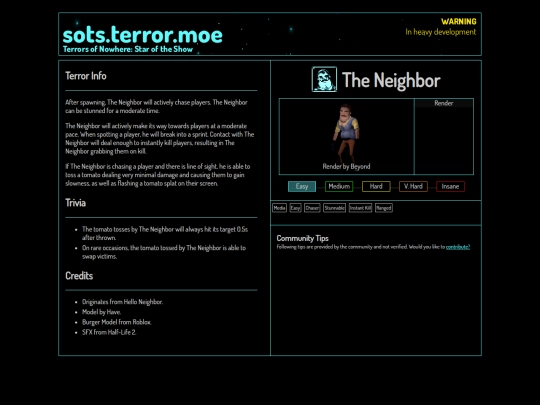
Task: Select the highlighted Easy difficulty button
Action: (302, 186)
